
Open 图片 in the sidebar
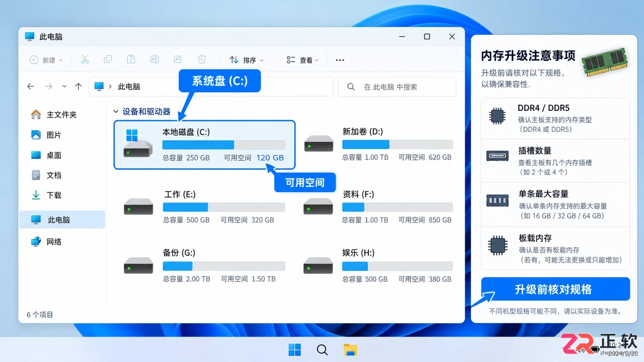pos(46,135)
